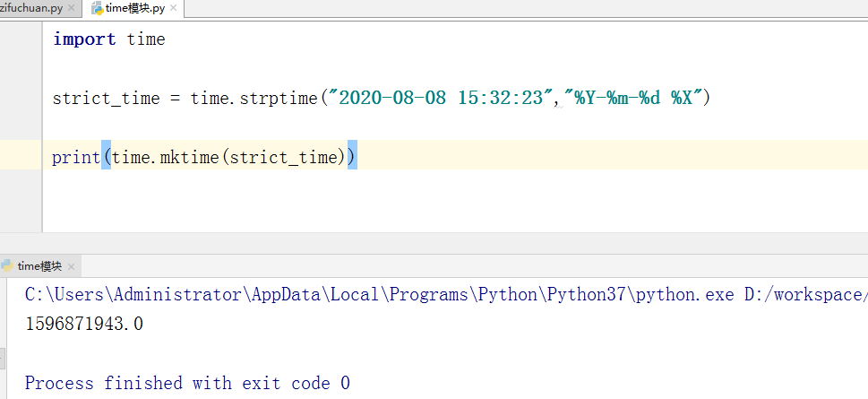Screen dimensions: 868x399
Task: Click the editor gutter beside the print line
Action: pyautogui.click(x=21, y=157)
